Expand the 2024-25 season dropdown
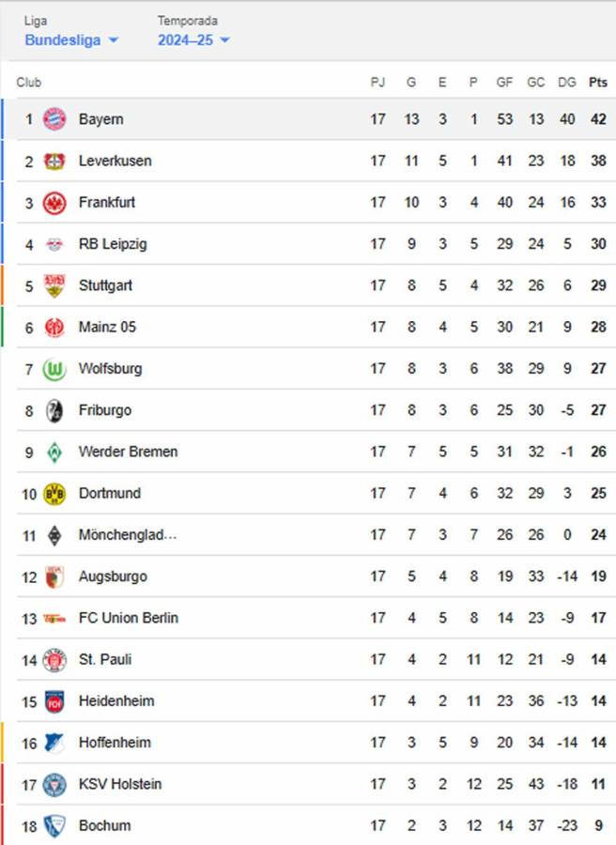This screenshot has width=616, height=845. point(188,40)
